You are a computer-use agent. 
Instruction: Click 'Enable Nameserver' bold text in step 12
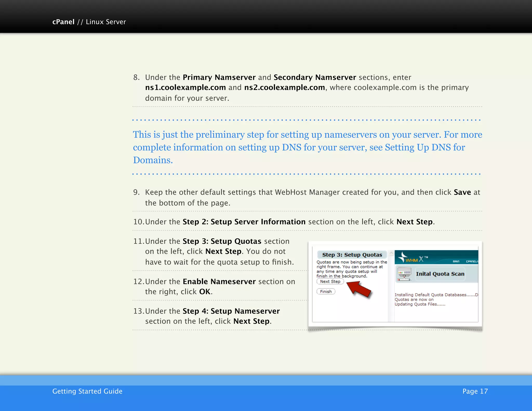(219, 282)
